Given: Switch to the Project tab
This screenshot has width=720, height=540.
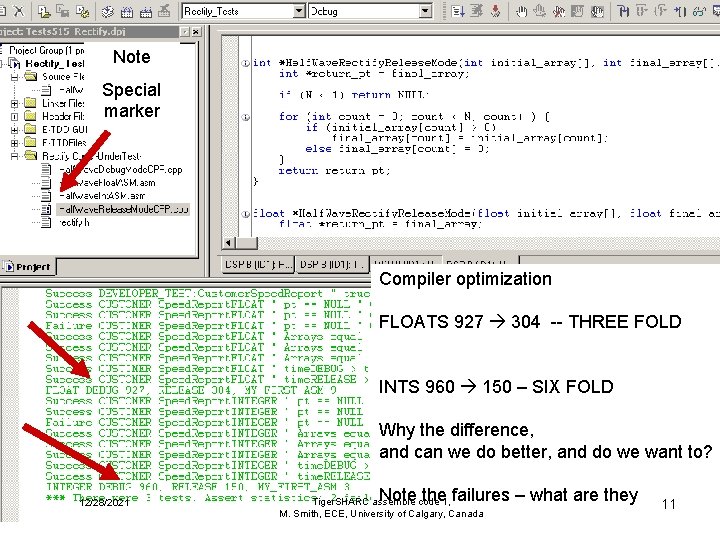Looking at the screenshot, I should click(x=28, y=267).
